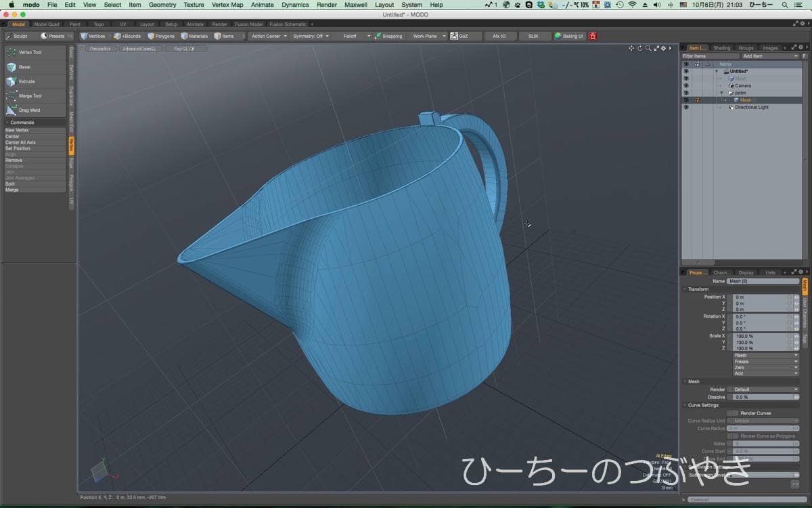Toggle visibility of Directional Light
The height and width of the screenshot is (508, 812).
685,107
